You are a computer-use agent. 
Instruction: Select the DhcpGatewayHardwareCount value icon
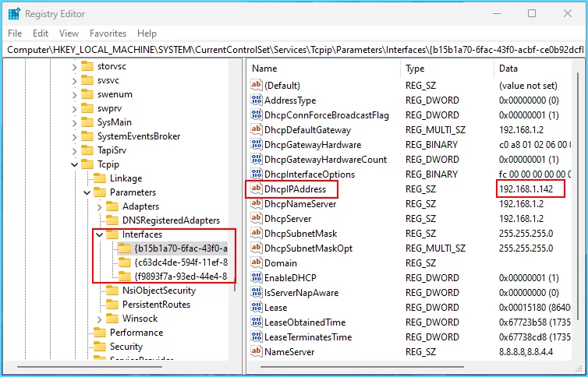257,159
